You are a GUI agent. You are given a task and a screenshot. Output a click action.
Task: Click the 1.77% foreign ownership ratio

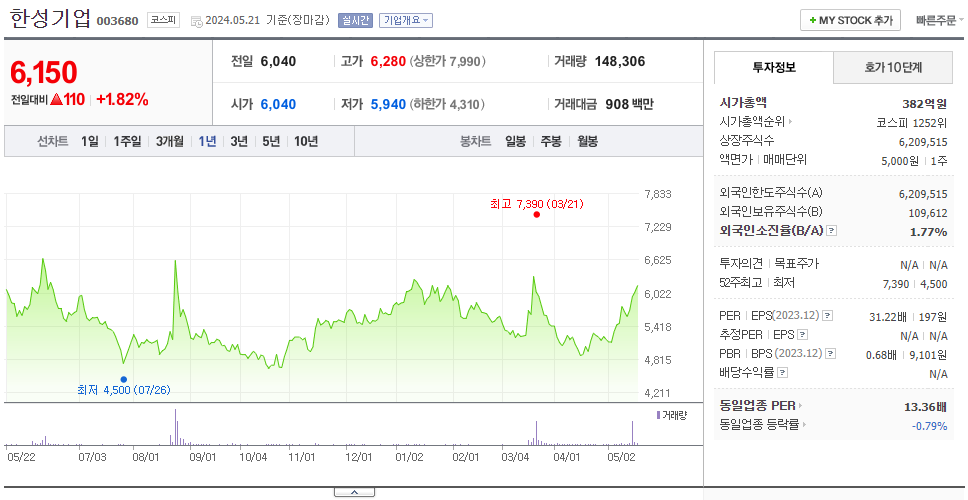coord(928,232)
